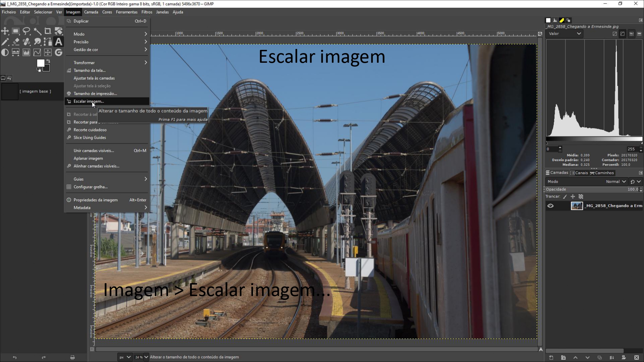The width and height of the screenshot is (644, 362).
Task: Toggle lock pixels brush icon
Action: pos(565,197)
